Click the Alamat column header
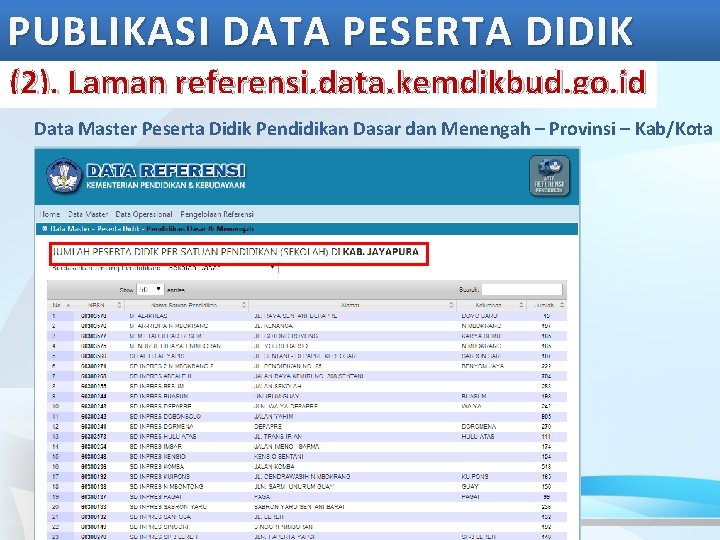720x540 pixels. pyautogui.click(x=352, y=305)
